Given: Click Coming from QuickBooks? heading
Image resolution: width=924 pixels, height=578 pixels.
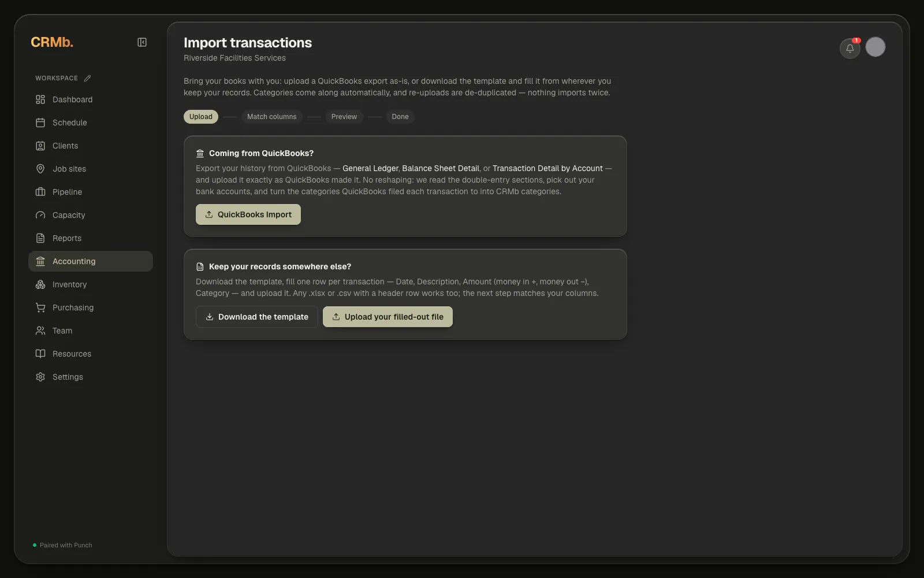Looking at the screenshot, I should click(x=261, y=153).
